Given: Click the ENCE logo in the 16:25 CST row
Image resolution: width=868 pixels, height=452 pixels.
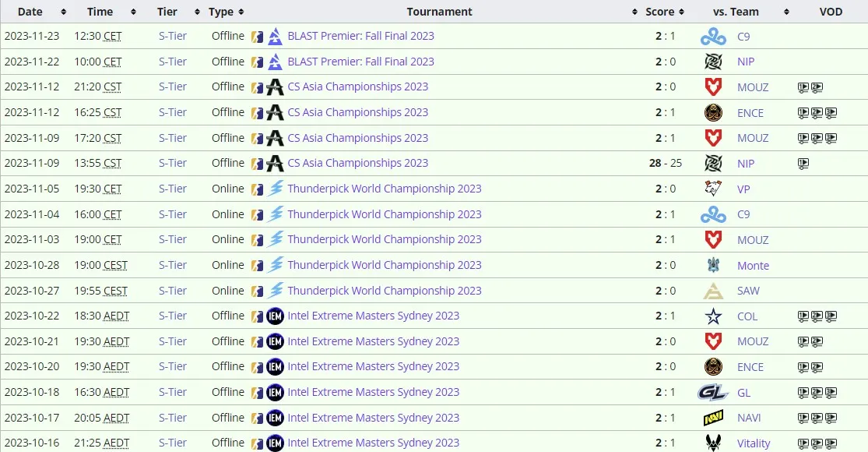Looking at the screenshot, I should tap(713, 112).
